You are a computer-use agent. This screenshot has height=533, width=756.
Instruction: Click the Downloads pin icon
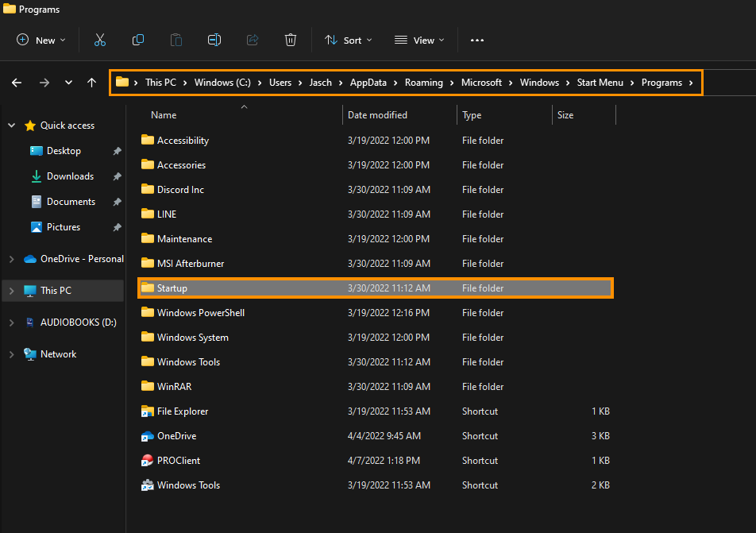[117, 176]
